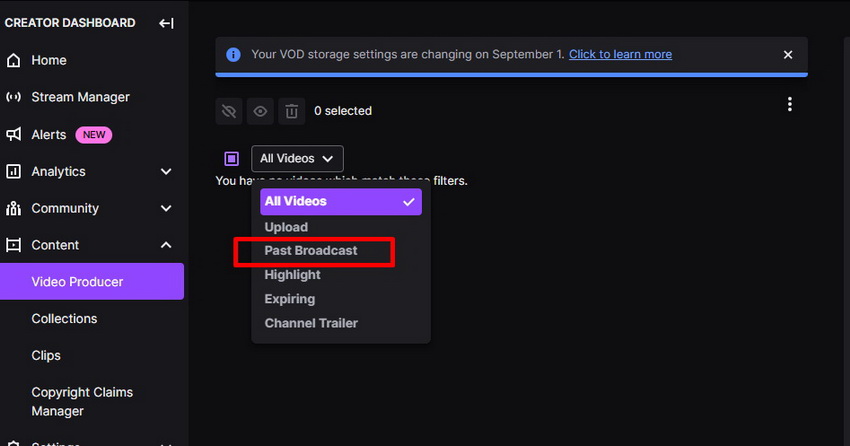Select Expiring filter option

(289, 299)
